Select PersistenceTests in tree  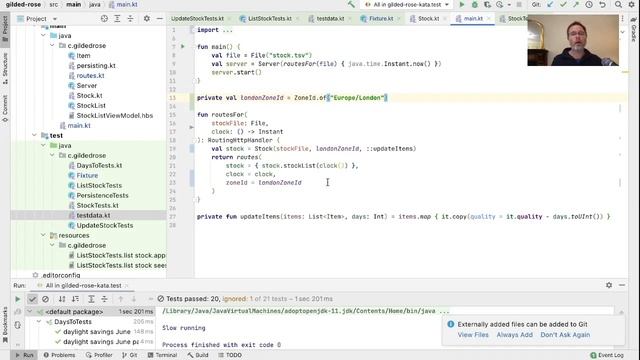pos(102,196)
